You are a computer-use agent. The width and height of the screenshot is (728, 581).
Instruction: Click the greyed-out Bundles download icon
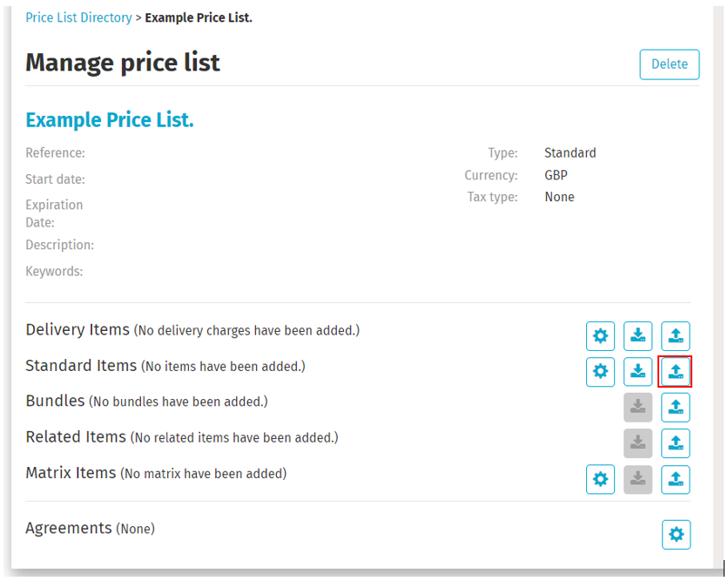click(x=637, y=407)
